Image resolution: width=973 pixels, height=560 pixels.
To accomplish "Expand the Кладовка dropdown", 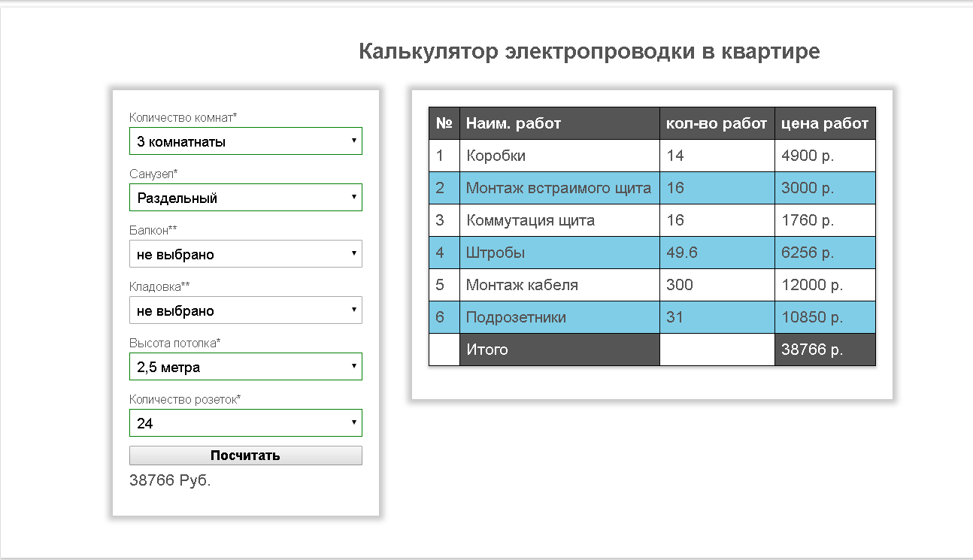I will [x=245, y=310].
